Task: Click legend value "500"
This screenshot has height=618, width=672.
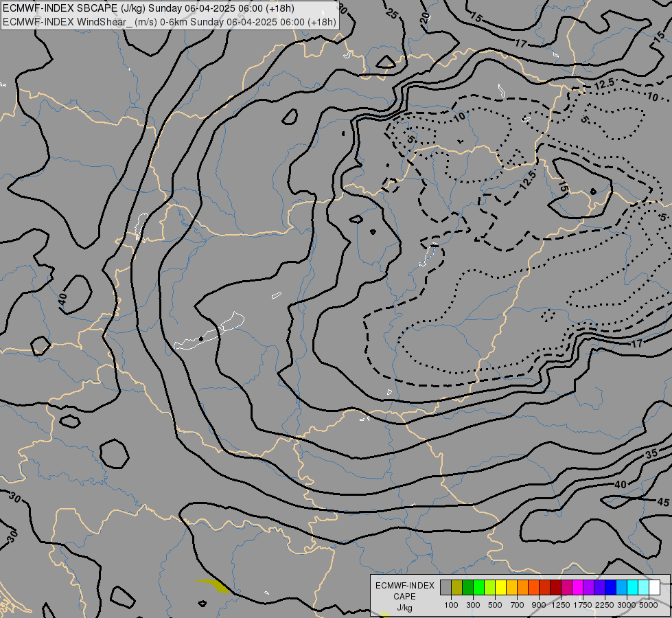Action: point(495,605)
